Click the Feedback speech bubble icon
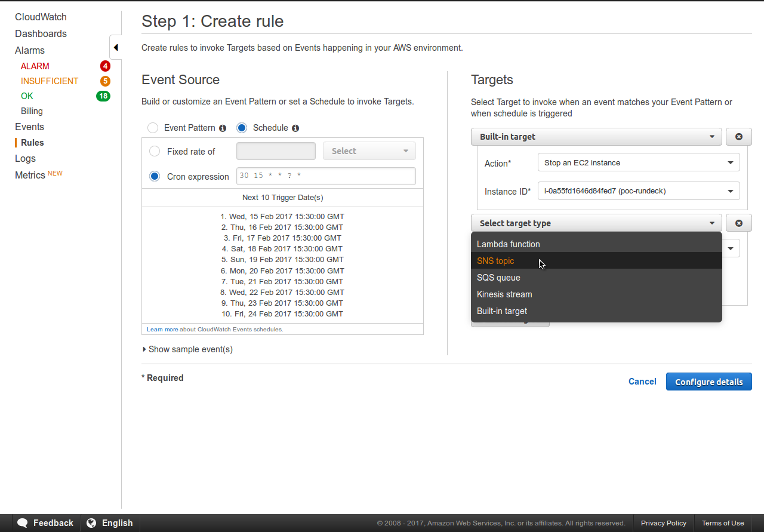Image resolution: width=764 pixels, height=532 pixels. (23, 523)
